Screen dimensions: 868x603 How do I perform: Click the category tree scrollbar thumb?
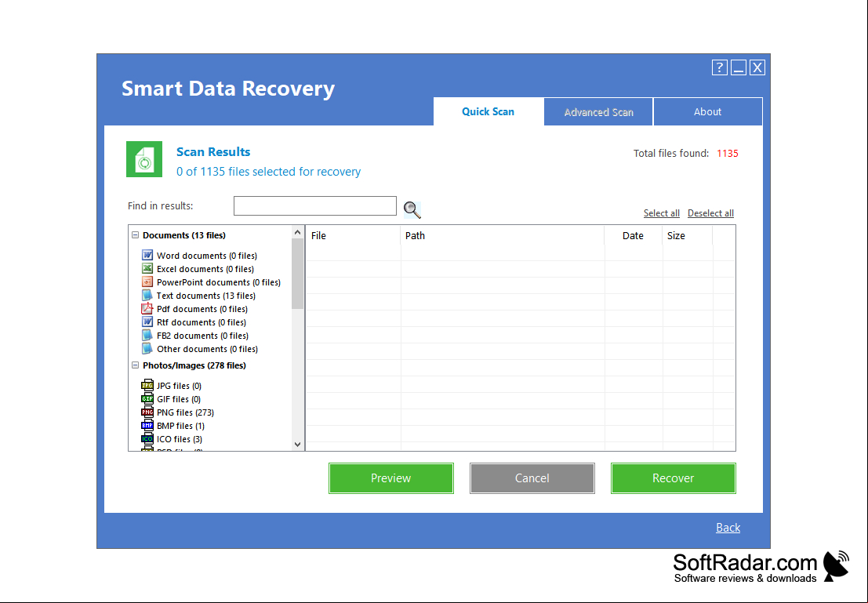tap(297, 274)
